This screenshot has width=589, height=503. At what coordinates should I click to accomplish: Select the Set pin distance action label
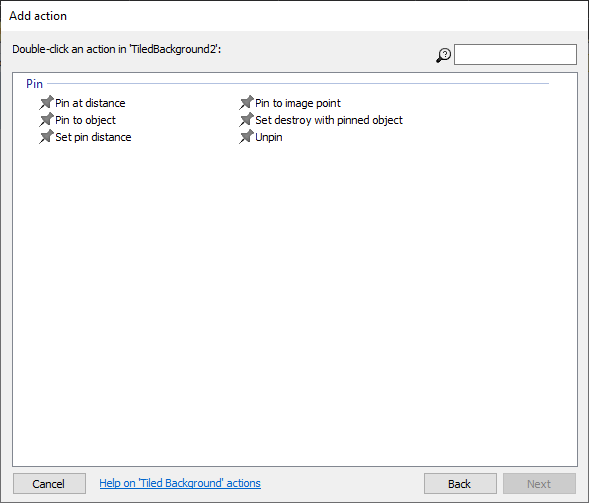pyautogui.click(x=93, y=137)
